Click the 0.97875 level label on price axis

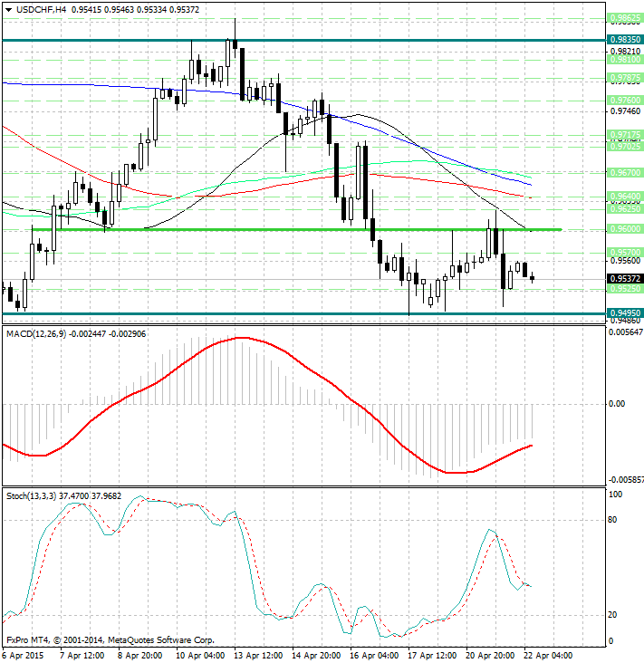click(x=625, y=78)
